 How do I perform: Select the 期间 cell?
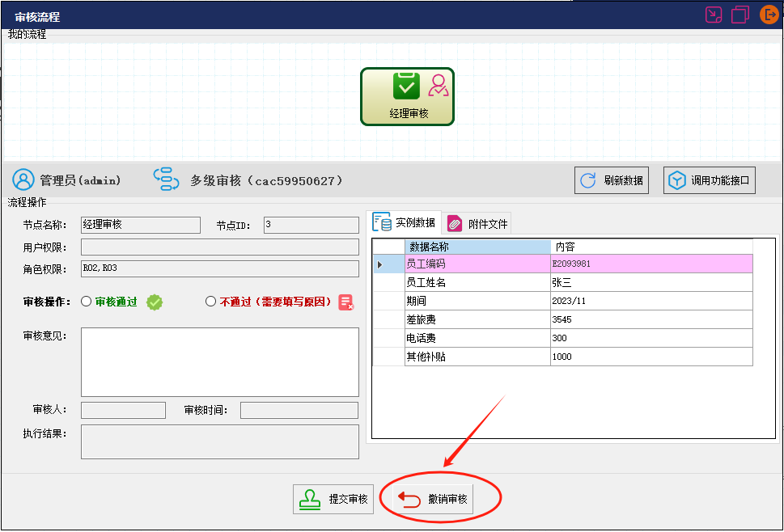pos(477,301)
